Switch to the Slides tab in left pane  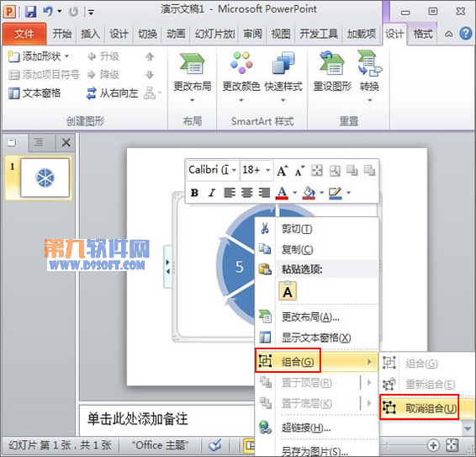(x=12, y=142)
